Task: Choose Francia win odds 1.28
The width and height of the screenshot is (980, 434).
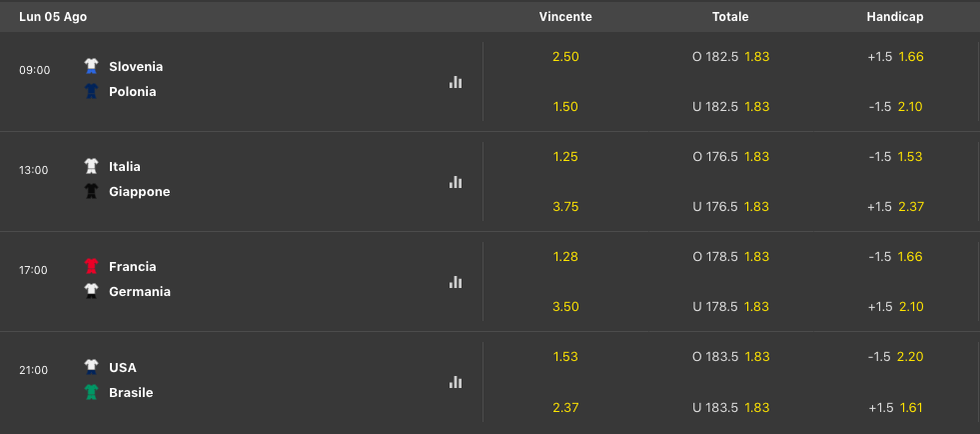Action: [x=565, y=256]
